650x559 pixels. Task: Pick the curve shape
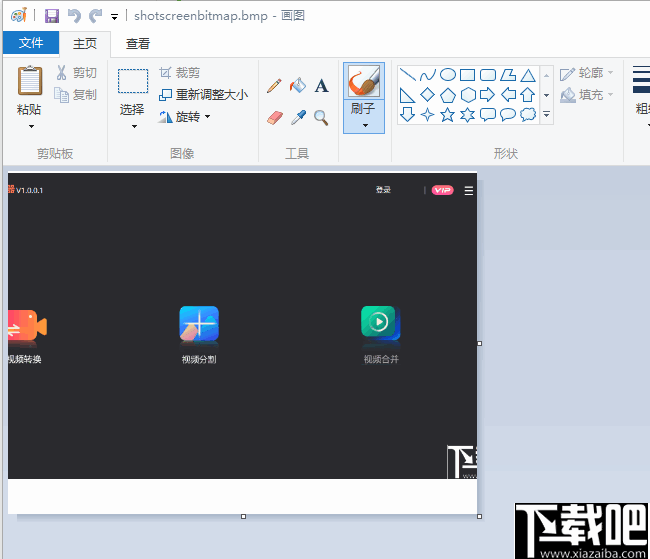click(x=427, y=75)
